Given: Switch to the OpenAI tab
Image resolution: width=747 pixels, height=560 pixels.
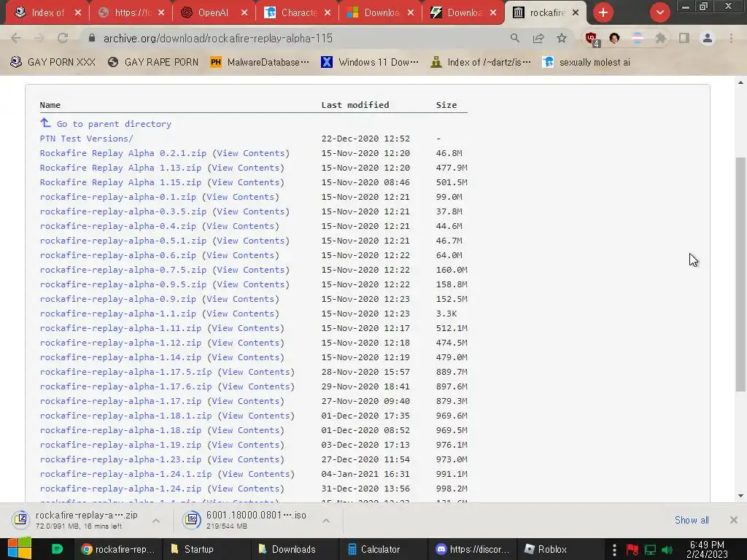Looking at the screenshot, I should (212, 12).
